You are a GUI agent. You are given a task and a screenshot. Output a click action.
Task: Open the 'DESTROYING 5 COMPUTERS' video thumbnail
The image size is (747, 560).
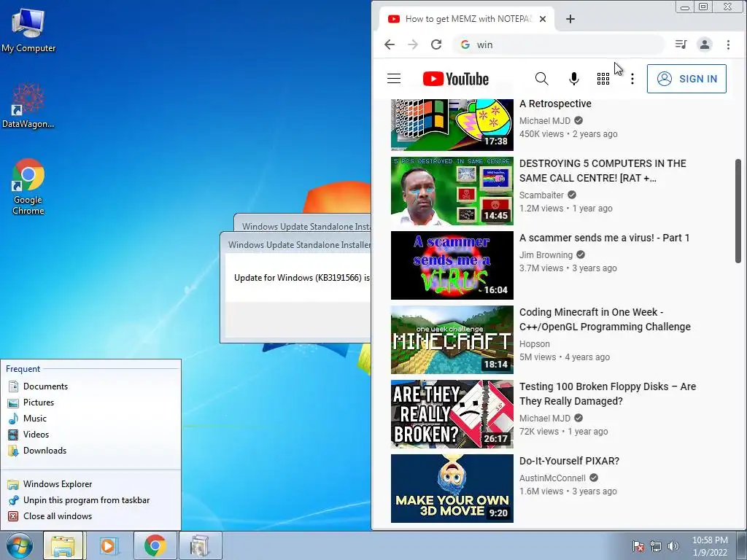click(x=452, y=191)
